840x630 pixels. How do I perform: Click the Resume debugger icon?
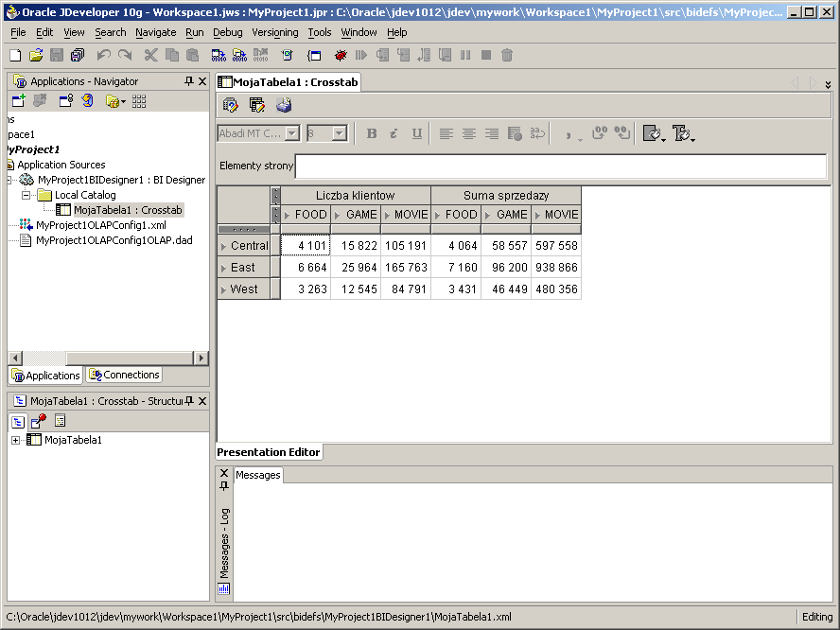[x=361, y=55]
